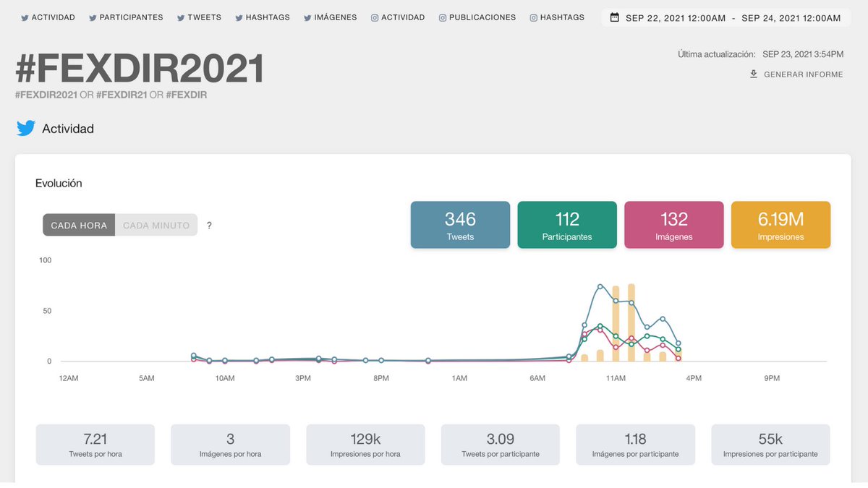The image size is (868, 488).
Task: Select the Twitter Hashtags nav item
Action: [x=262, y=17]
